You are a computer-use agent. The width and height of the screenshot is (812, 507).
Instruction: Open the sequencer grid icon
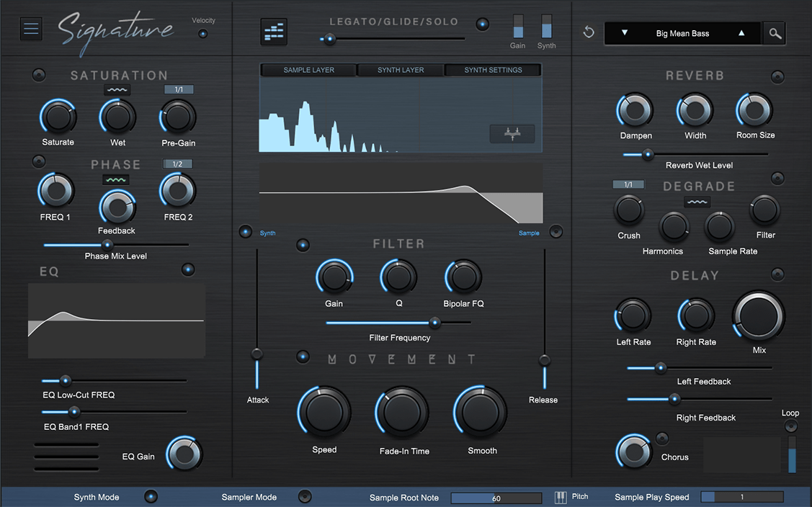click(x=274, y=32)
